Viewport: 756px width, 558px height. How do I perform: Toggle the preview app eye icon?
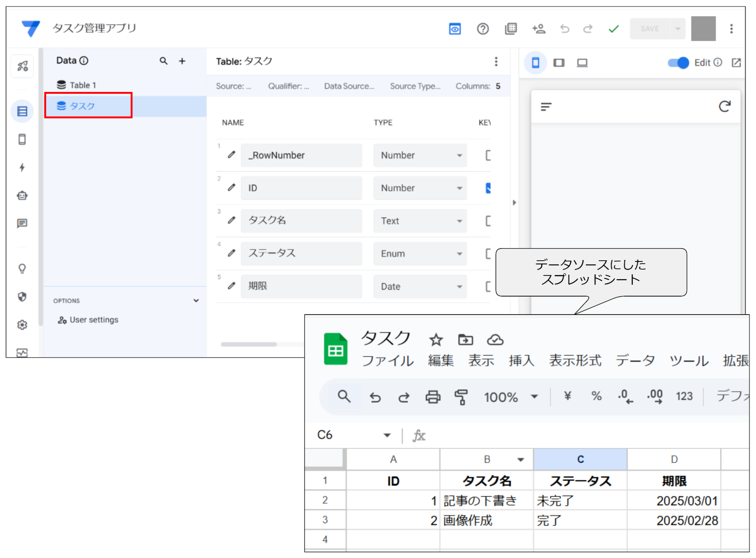coord(455,29)
